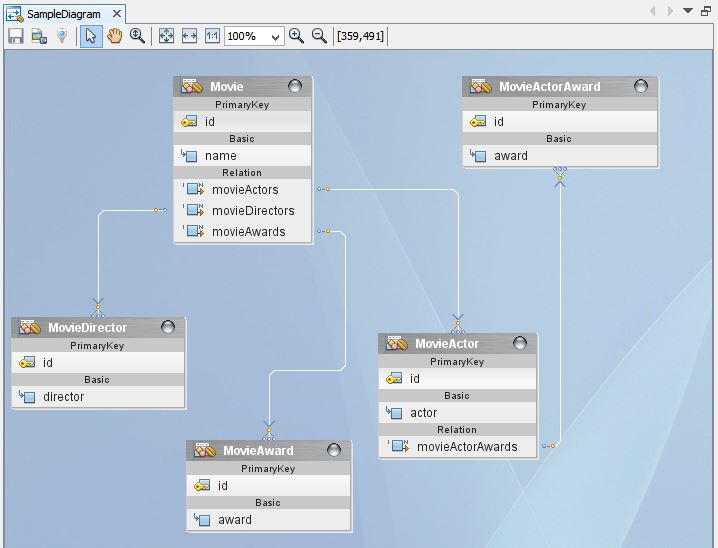Image resolution: width=718 pixels, height=548 pixels.
Task: Select the MovieActor actor attribute icon
Action: coord(394,413)
